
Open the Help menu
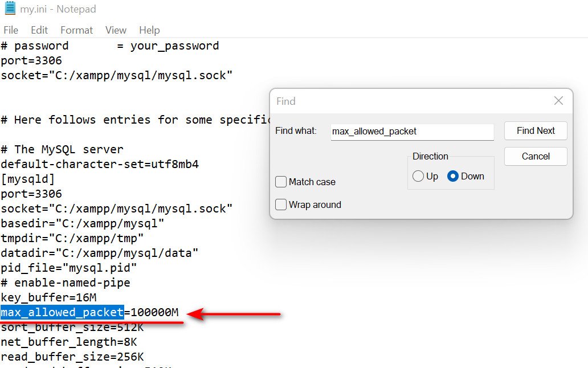pyautogui.click(x=149, y=30)
